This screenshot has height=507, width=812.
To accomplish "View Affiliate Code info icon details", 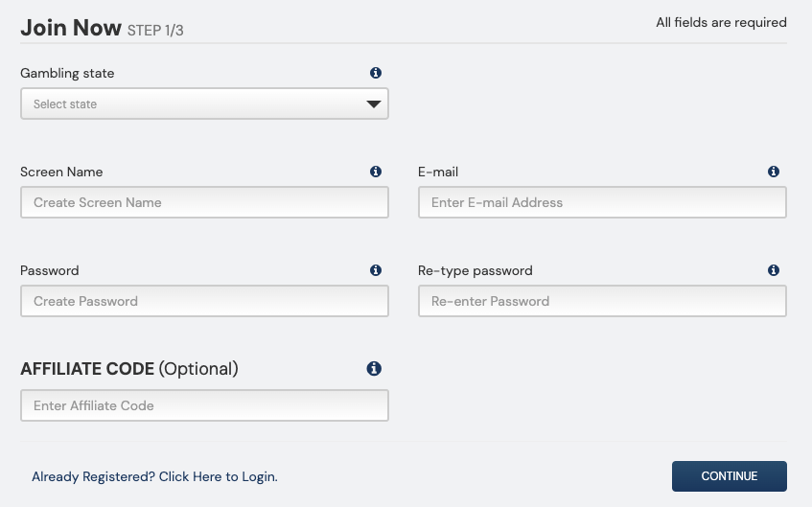I will [x=374, y=369].
